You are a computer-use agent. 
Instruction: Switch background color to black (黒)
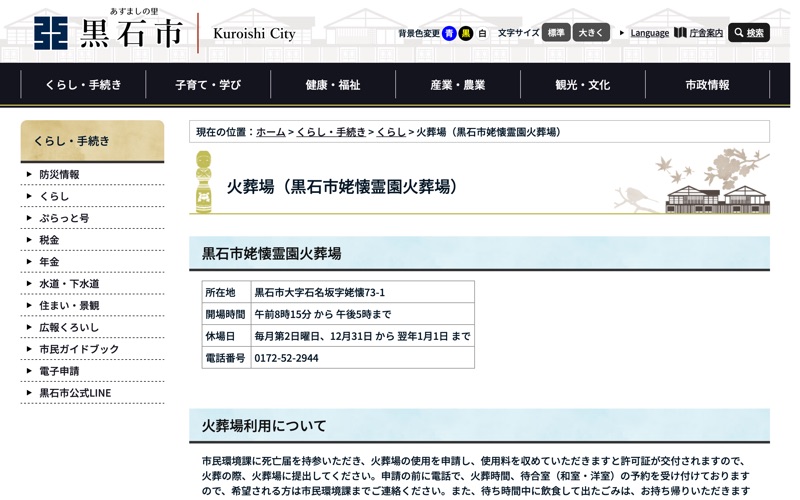tap(465, 33)
